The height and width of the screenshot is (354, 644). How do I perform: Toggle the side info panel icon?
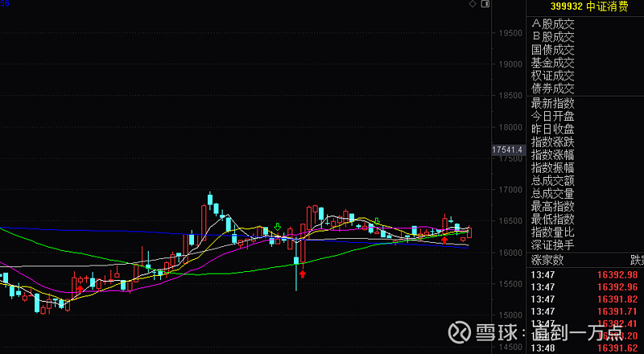pyautogui.click(x=485, y=4)
